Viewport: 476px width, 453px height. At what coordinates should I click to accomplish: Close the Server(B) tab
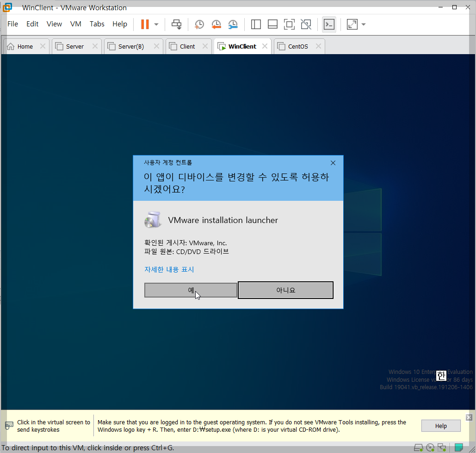(156, 46)
